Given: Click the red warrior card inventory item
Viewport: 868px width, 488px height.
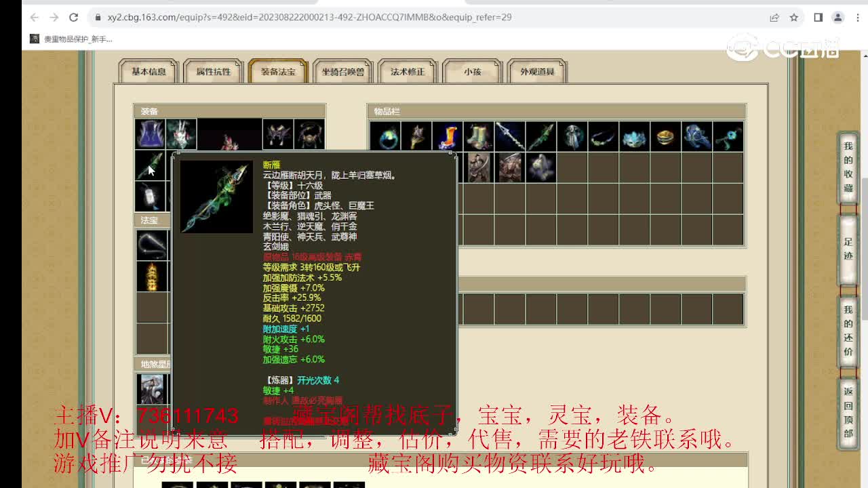Looking at the screenshot, I should (510, 167).
